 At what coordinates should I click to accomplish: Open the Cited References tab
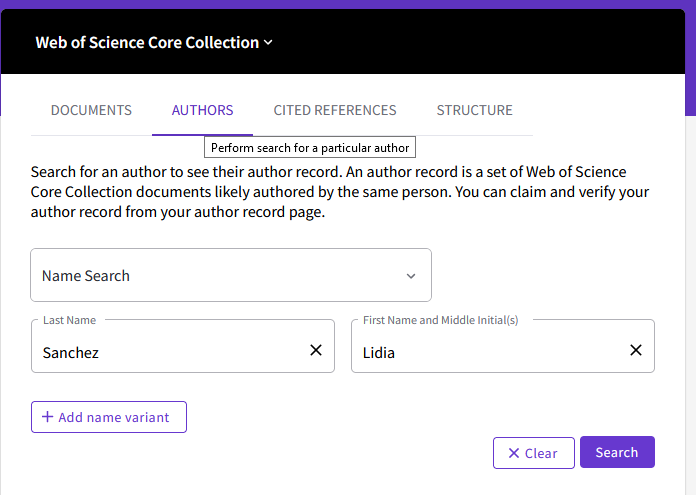click(x=335, y=110)
